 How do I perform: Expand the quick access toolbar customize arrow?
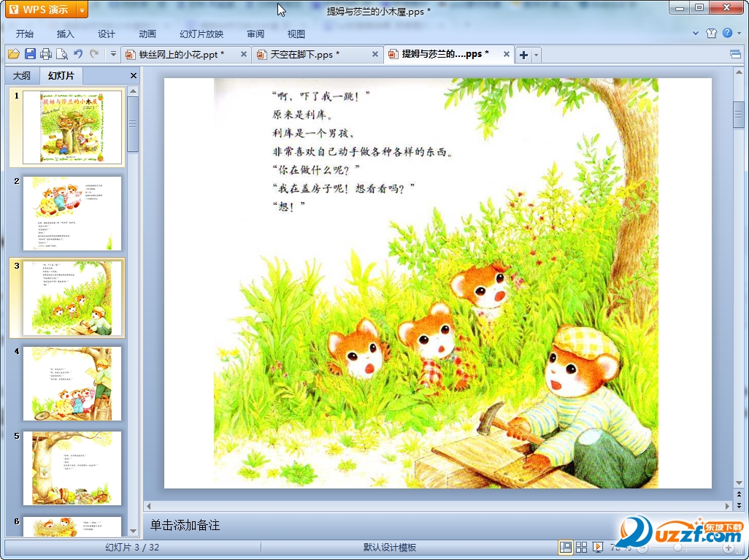point(113,54)
